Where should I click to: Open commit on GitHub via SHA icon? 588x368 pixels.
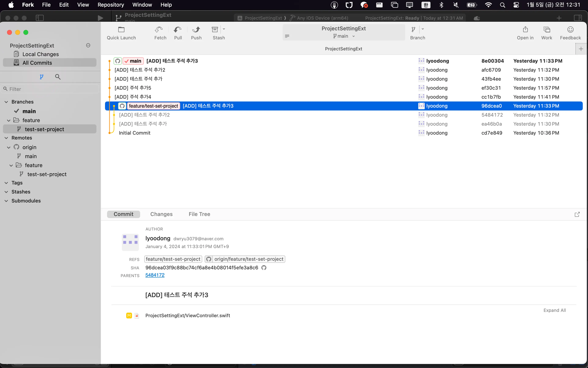[264, 268]
